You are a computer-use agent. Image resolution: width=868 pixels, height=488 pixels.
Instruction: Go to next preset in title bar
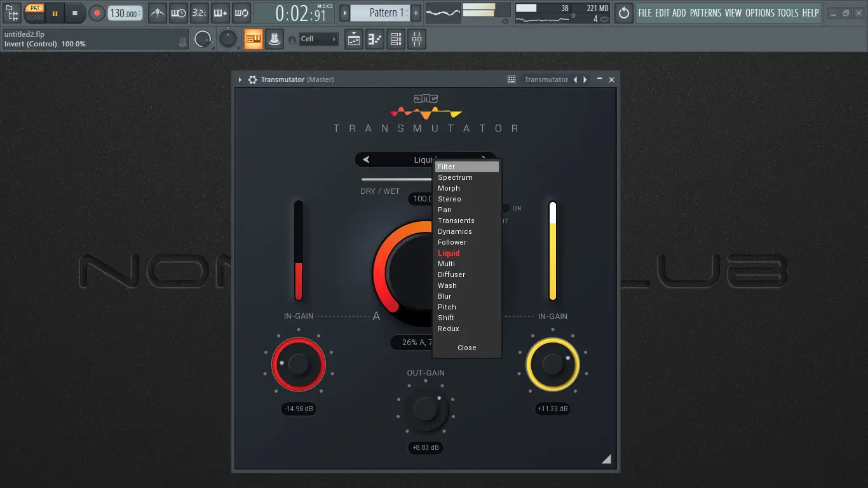pos(584,79)
